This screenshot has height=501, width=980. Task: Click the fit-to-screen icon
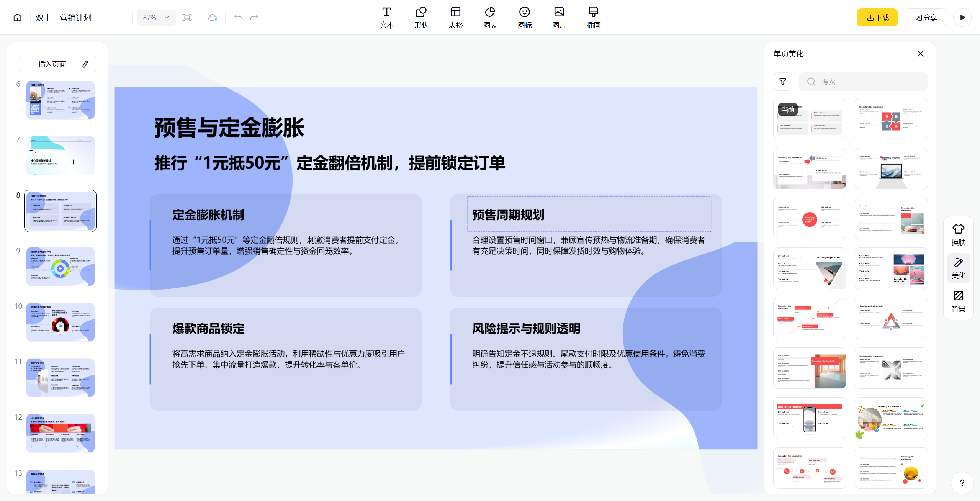click(x=187, y=18)
